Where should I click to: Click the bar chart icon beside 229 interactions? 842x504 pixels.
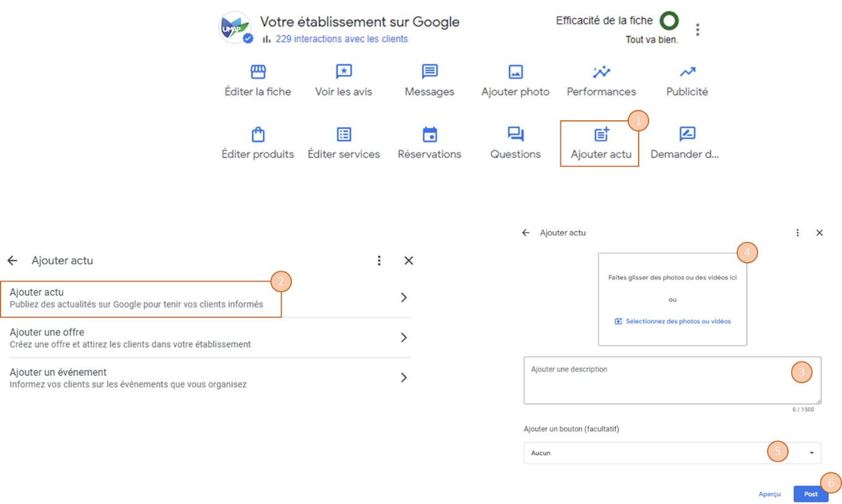coord(266,39)
